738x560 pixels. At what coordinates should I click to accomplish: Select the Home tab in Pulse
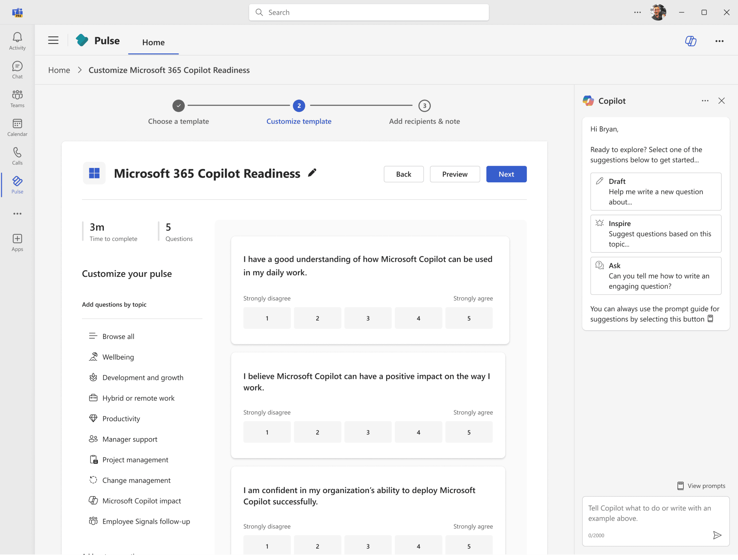[153, 42]
